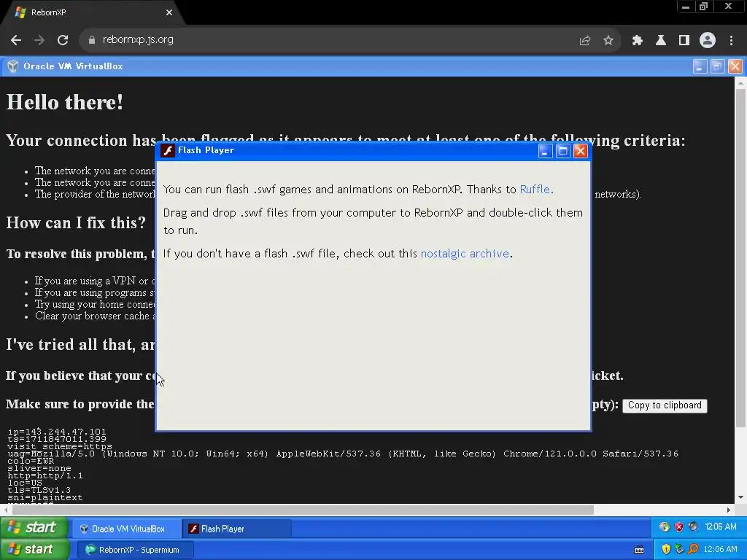Click the Copy to clipboard button

pyautogui.click(x=665, y=405)
